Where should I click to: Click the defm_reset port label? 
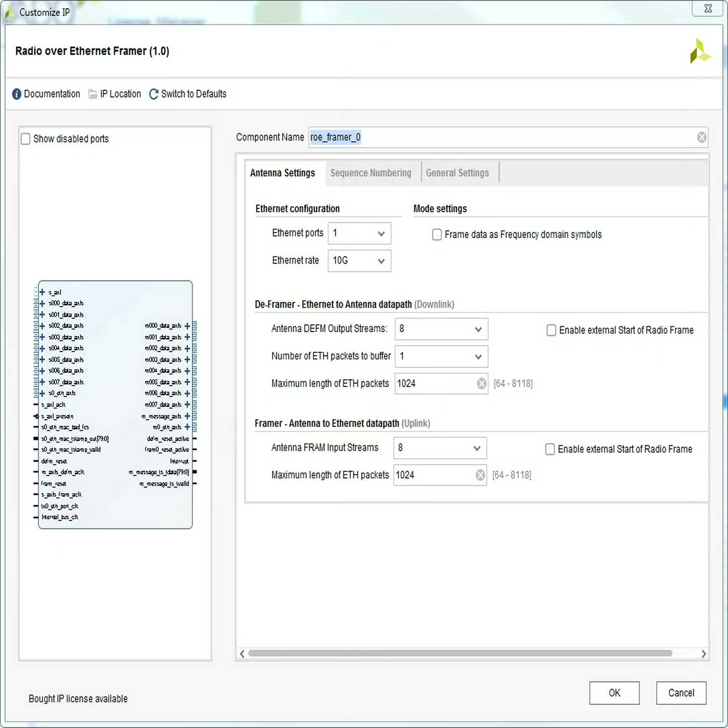coord(54,461)
